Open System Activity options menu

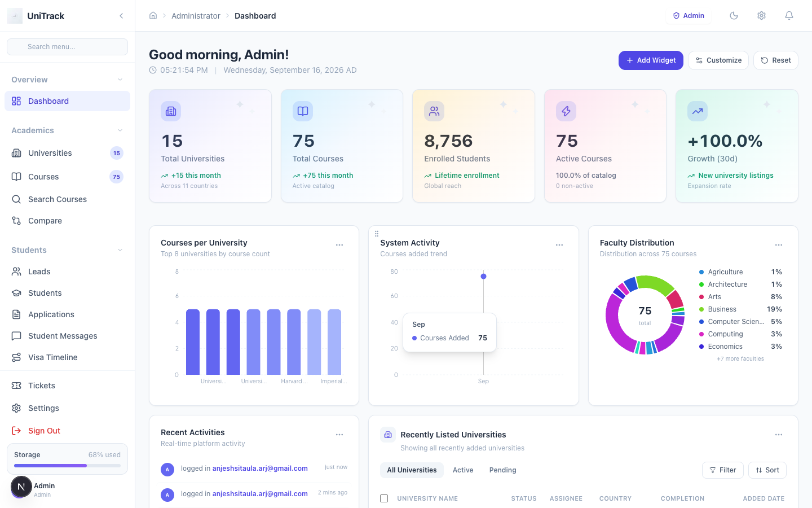click(x=559, y=245)
